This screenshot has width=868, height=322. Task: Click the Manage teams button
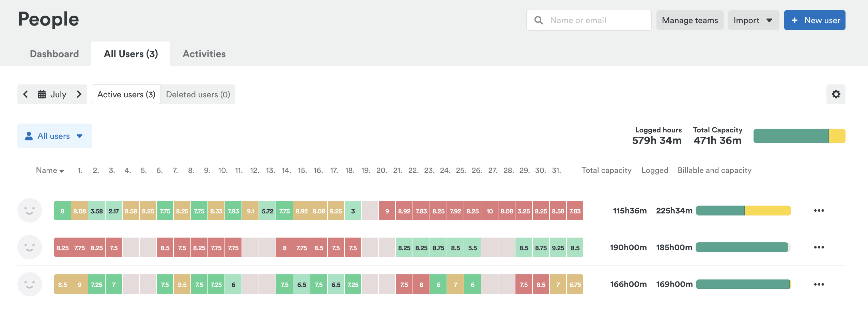click(689, 20)
